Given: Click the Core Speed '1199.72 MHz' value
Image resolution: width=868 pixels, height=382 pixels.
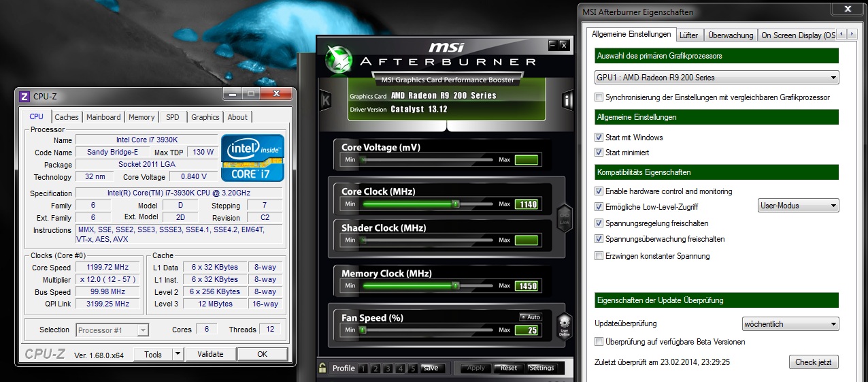Looking at the screenshot, I should [x=109, y=268].
